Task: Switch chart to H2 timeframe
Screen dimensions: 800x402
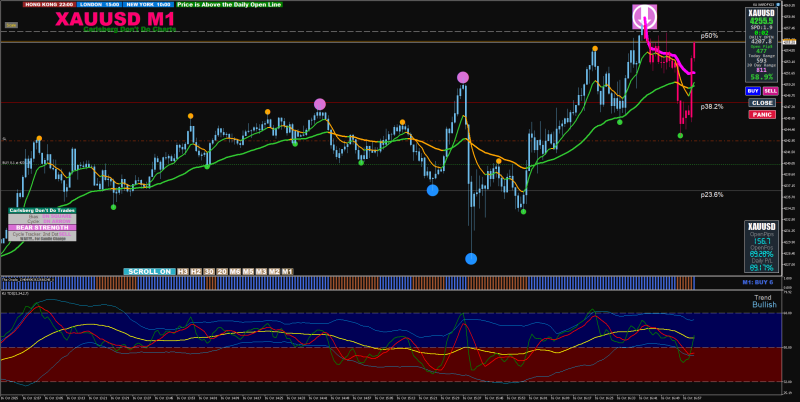Action: pos(196,271)
